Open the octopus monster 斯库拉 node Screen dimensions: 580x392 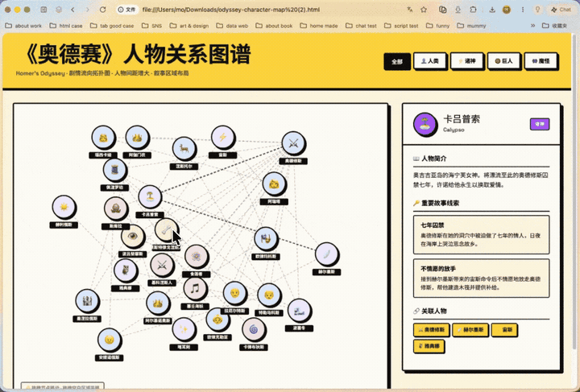pos(116,208)
